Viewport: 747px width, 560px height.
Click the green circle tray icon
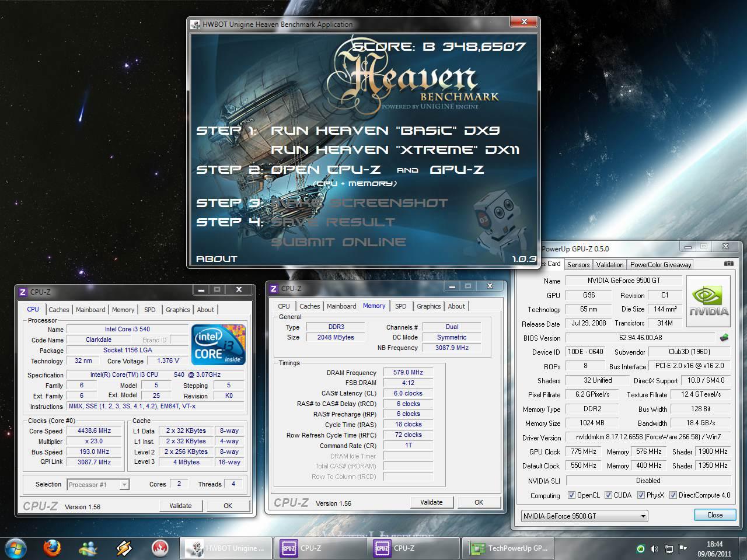click(640, 549)
